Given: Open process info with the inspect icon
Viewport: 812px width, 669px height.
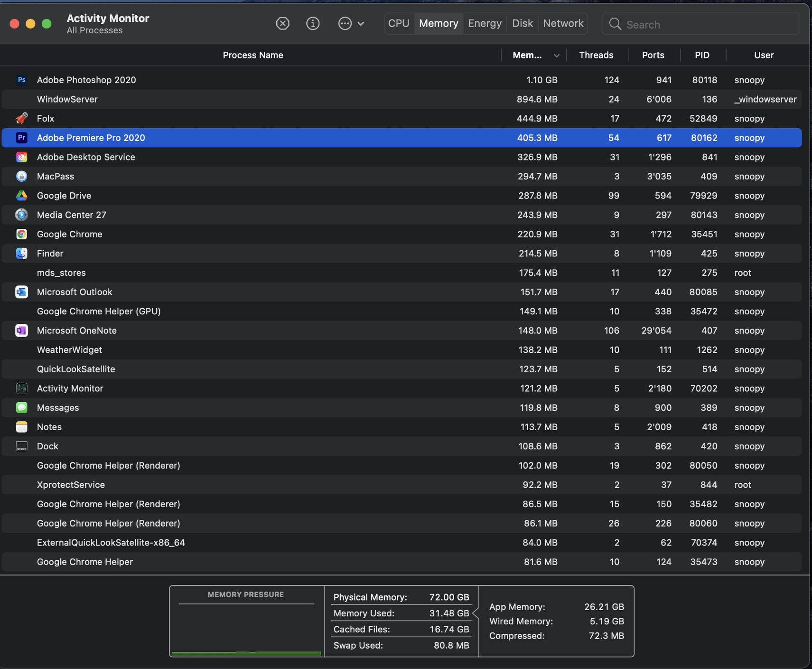Looking at the screenshot, I should click(x=313, y=23).
